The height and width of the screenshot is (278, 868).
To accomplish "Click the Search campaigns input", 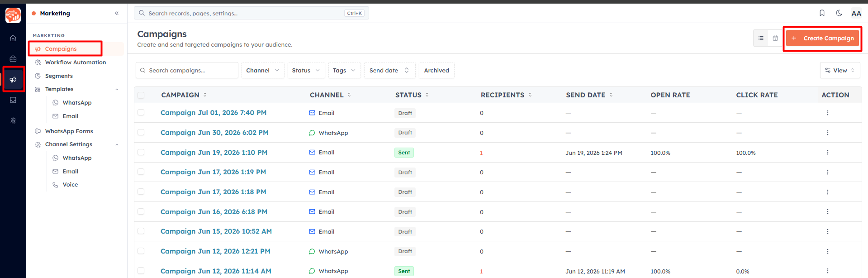I will (187, 70).
